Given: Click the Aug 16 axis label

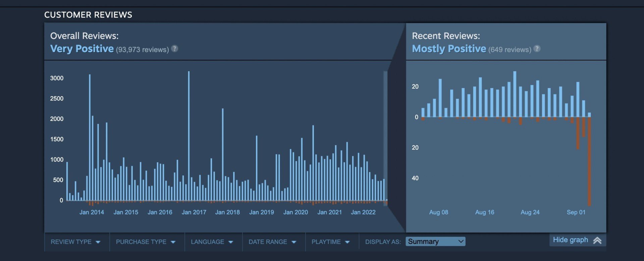Looking at the screenshot, I should pos(485,212).
